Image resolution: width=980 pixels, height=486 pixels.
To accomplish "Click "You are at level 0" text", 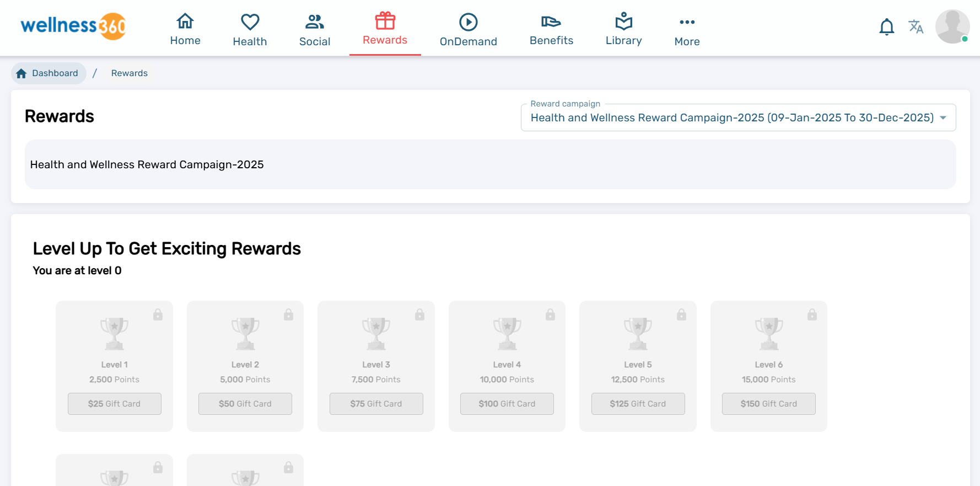I will pyautogui.click(x=77, y=270).
